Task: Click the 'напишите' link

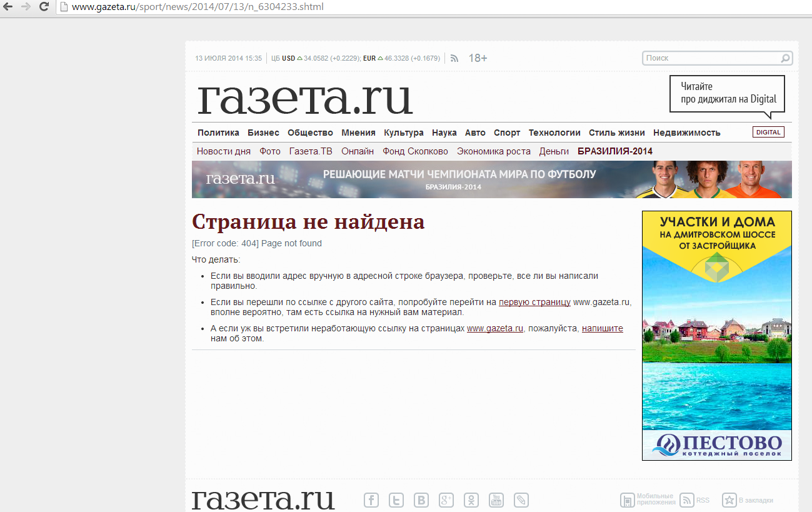Action: [602, 328]
